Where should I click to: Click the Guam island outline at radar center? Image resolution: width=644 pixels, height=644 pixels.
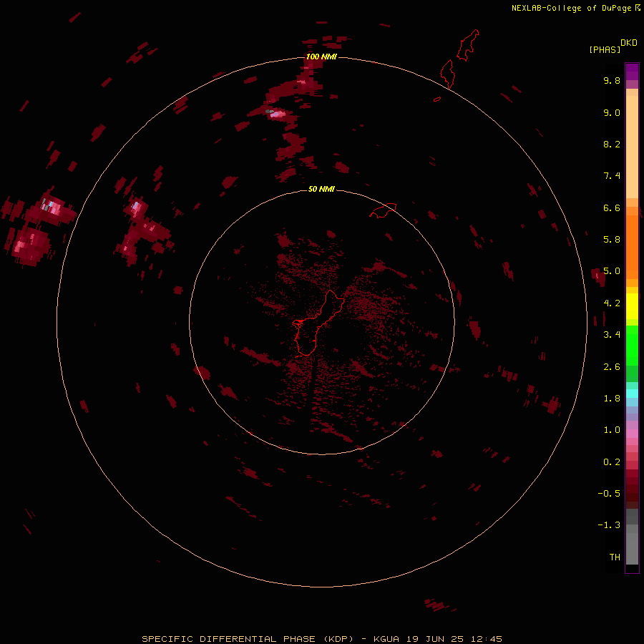click(317, 323)
